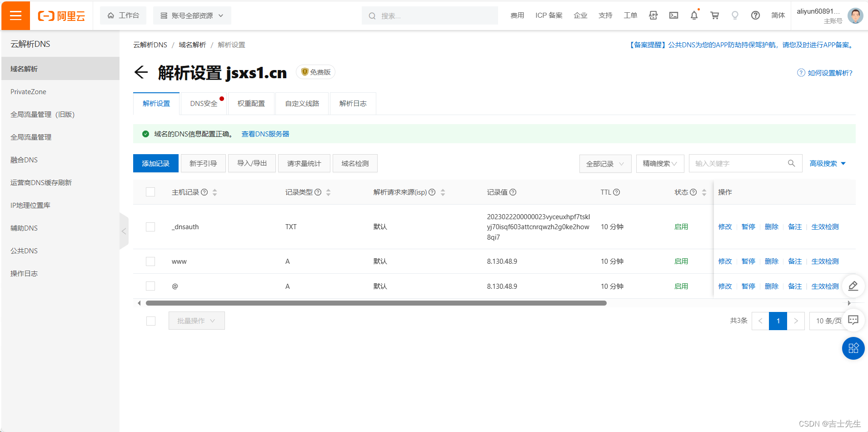Image resolution: width=868 pixels, height=432 pixels.
Task: Open the 全部记录 filter dropdown
Action: pyautogui.click(x=605, y=164)
